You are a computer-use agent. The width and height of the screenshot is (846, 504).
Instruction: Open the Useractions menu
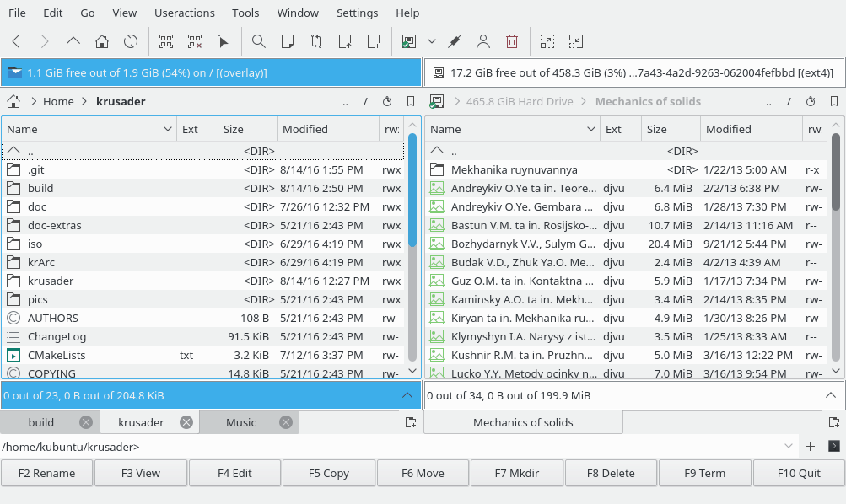(x=185, y=13)
